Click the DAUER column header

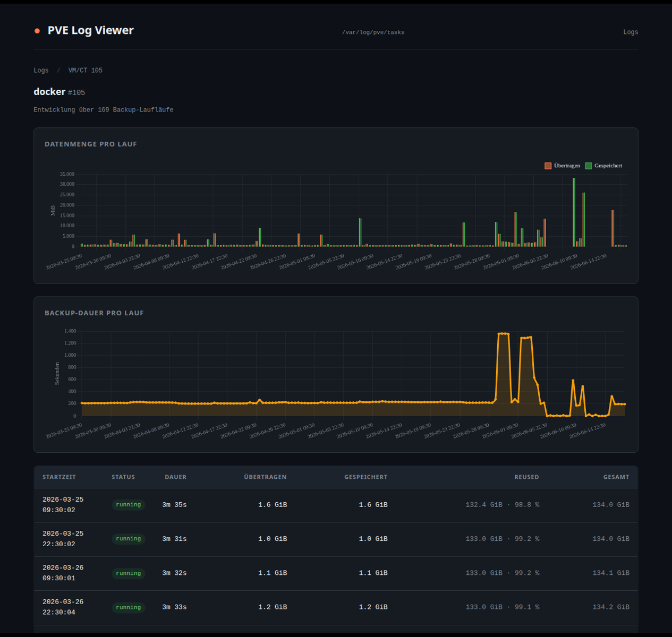(x=175, y=477)
